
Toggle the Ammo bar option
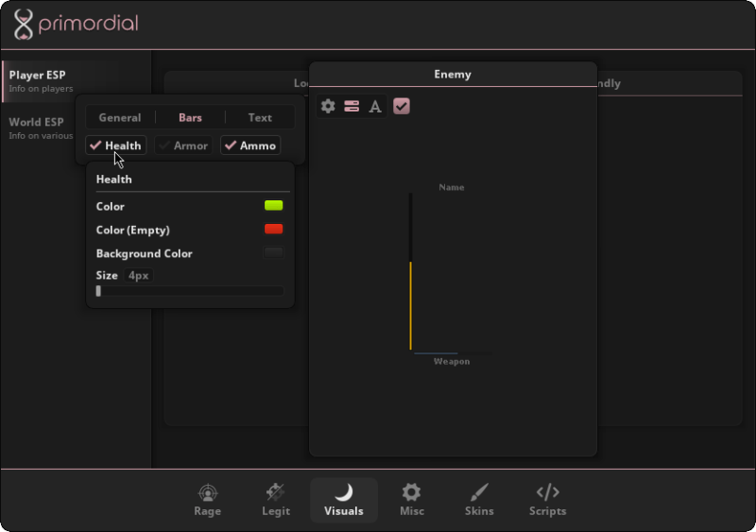coord(250,146)
